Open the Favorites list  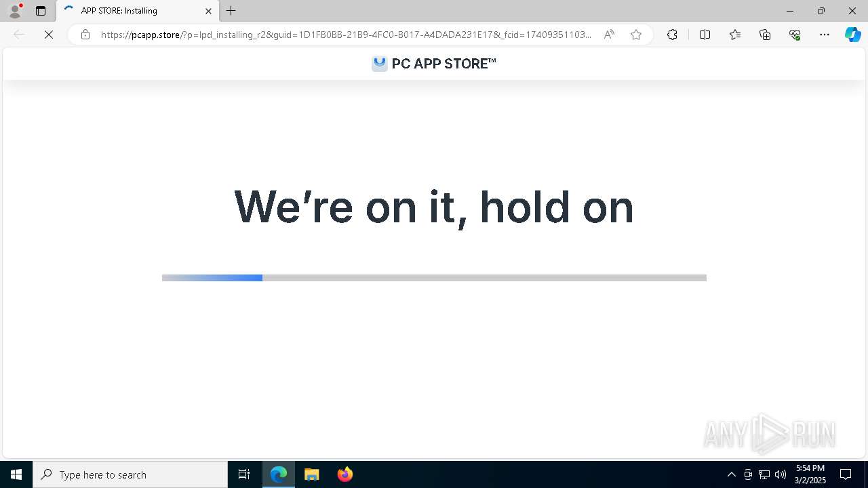click(x=735, y=35)
